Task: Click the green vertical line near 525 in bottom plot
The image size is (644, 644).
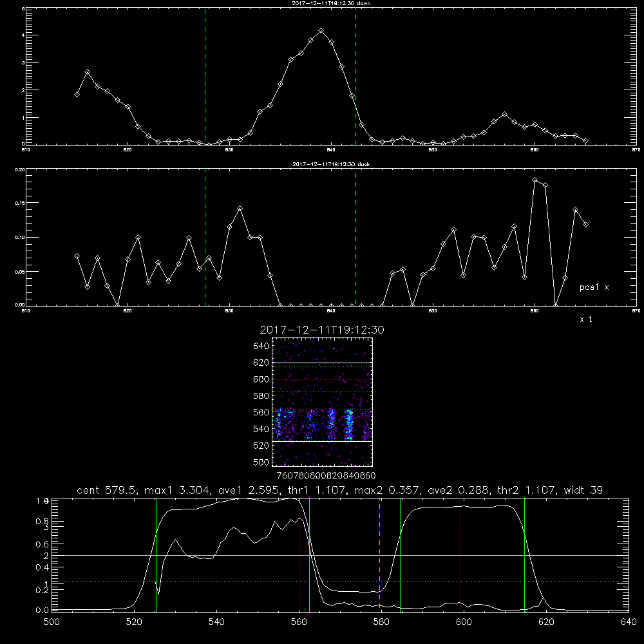Action: [156, 555]
